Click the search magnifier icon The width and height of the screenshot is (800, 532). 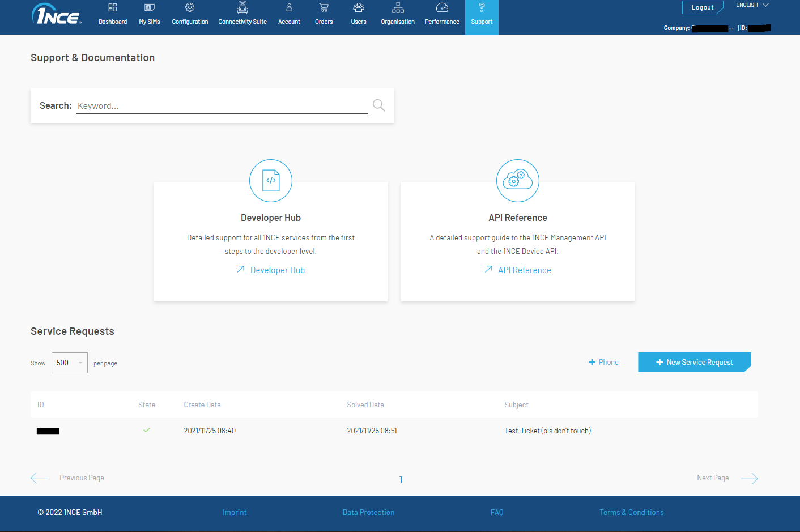tap(378, 105)
